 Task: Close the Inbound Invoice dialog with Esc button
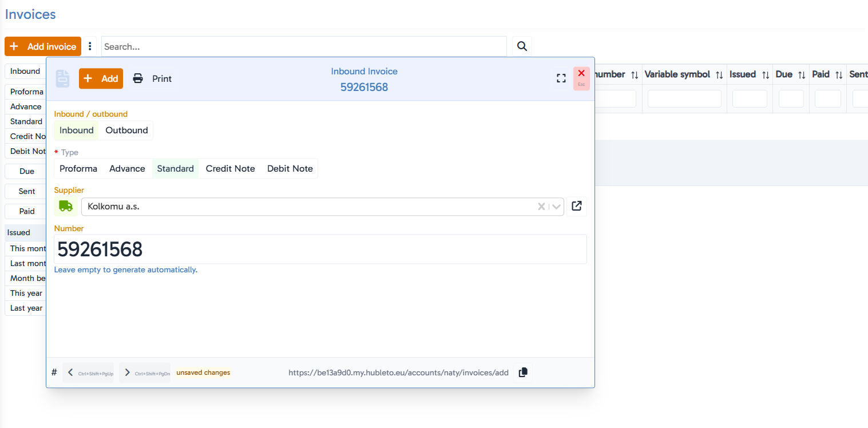point(581,78)
